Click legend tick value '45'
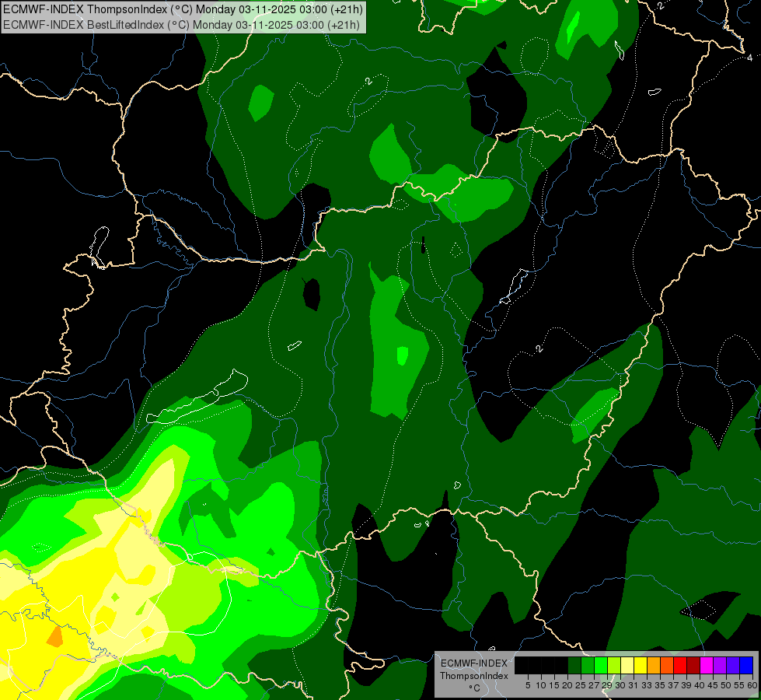 [x=714, y=685]
